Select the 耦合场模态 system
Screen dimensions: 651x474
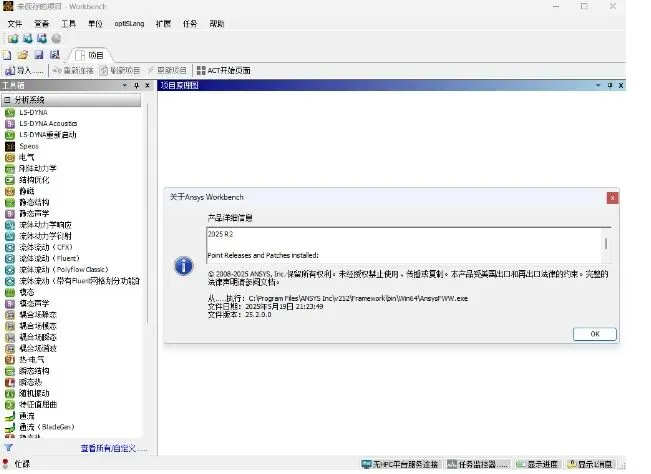31,326
